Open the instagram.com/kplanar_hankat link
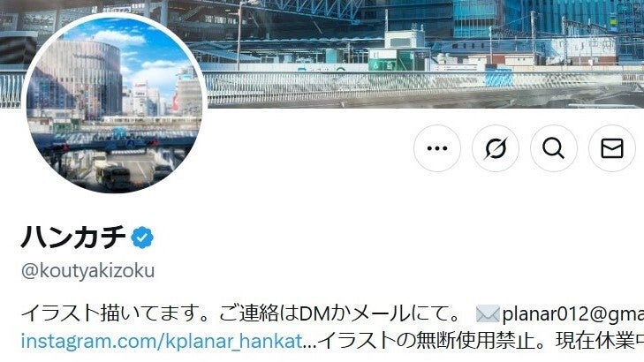Image resolution: width=644 pixels, height=362 pixels. point(162,341)
